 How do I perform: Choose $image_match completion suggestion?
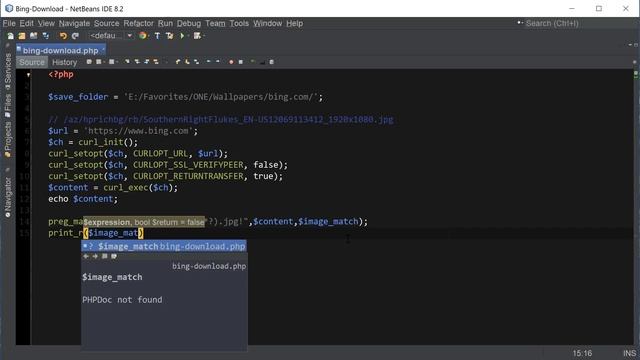click(164, 246)
